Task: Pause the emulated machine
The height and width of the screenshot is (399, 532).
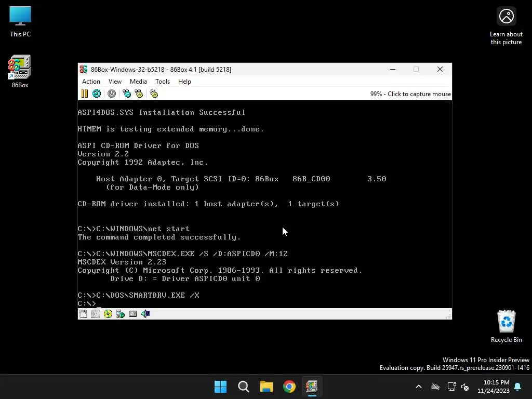Action: click(85, 94)
